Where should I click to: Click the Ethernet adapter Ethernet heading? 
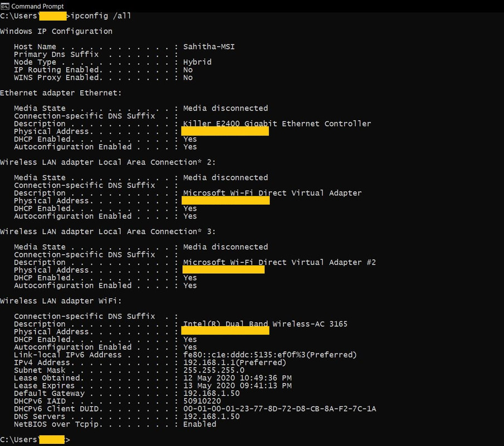[x=61, y=93]
